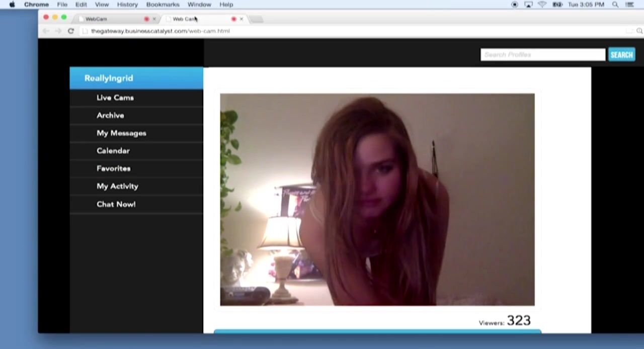Open the Live Cams link
This screenshot has width=644, height=349.
[x=115, y=98]
